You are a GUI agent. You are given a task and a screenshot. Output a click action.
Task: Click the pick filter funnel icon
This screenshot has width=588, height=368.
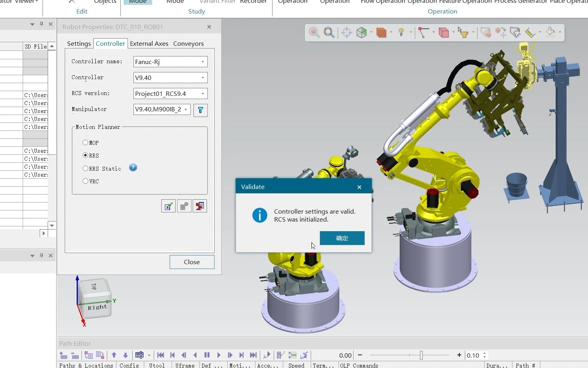click(x=463, y=32)
